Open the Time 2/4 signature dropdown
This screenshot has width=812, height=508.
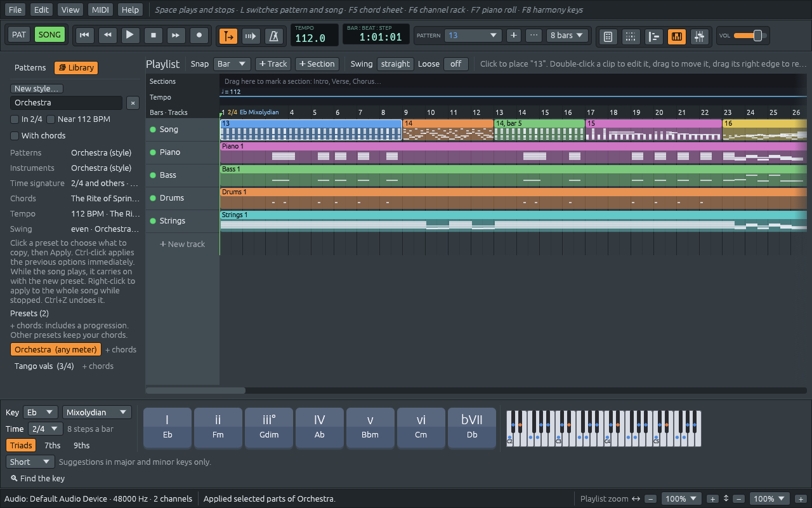(46, 429)
